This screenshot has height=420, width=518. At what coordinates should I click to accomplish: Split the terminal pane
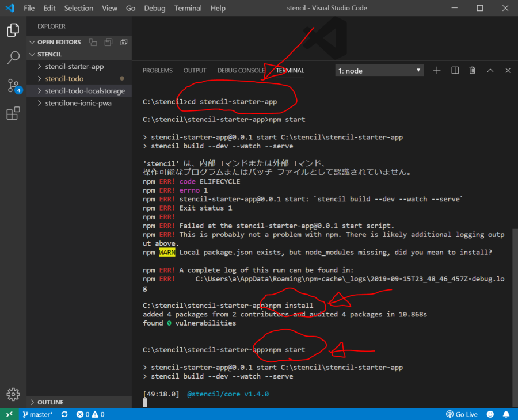tap(455, 70)
